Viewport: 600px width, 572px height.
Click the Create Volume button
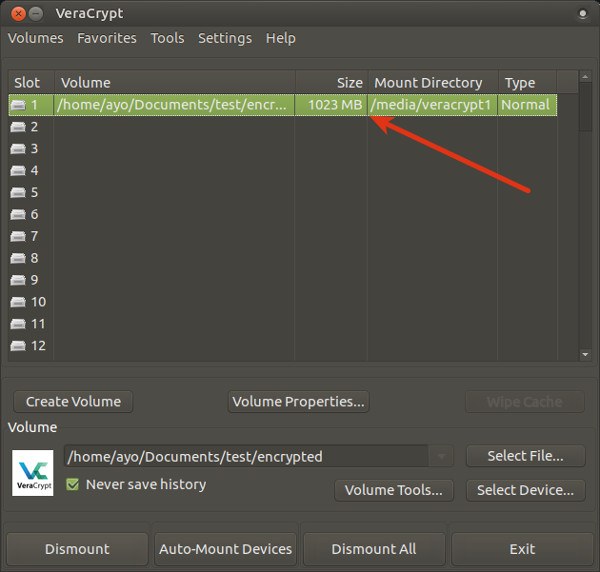click(x=73, y=401)
